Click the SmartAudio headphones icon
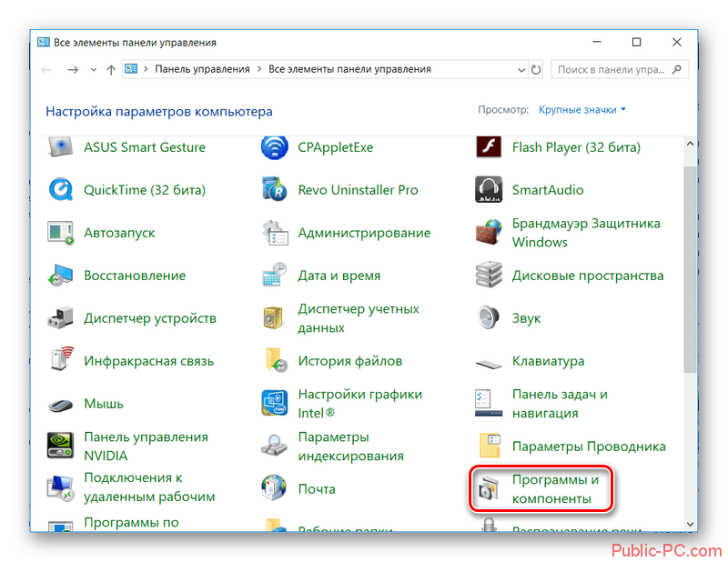728x562 pixels. coord(489,190)
